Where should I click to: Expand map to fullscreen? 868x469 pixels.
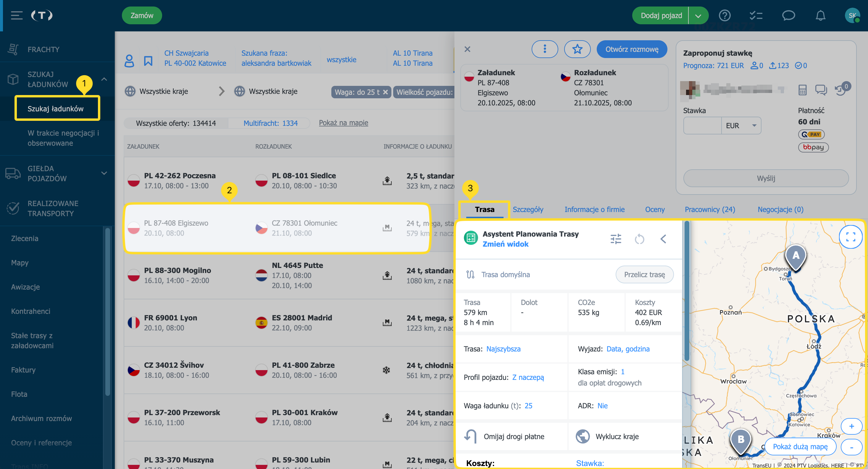[851, 237]
